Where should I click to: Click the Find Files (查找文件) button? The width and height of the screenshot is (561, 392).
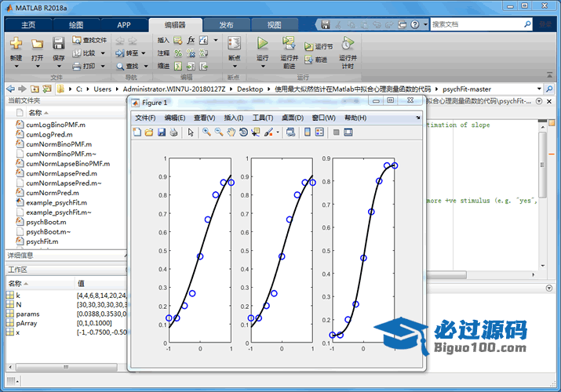pos(89,40)
